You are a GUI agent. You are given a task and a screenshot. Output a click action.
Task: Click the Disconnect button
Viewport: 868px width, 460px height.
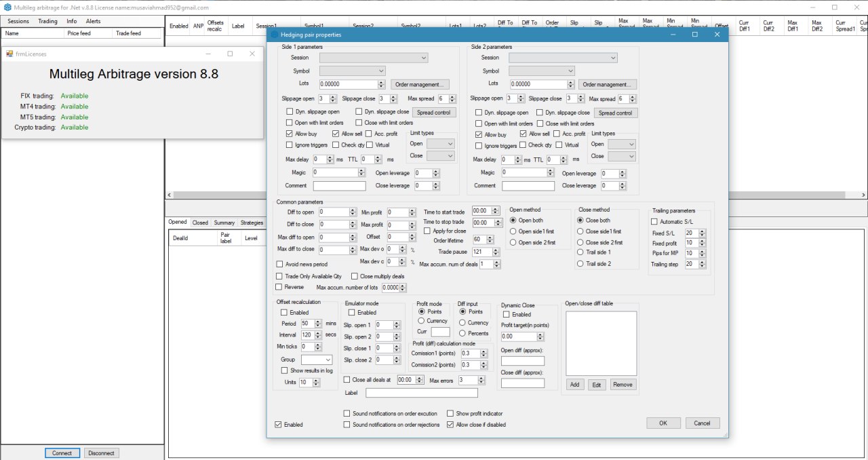pos(101,453)
